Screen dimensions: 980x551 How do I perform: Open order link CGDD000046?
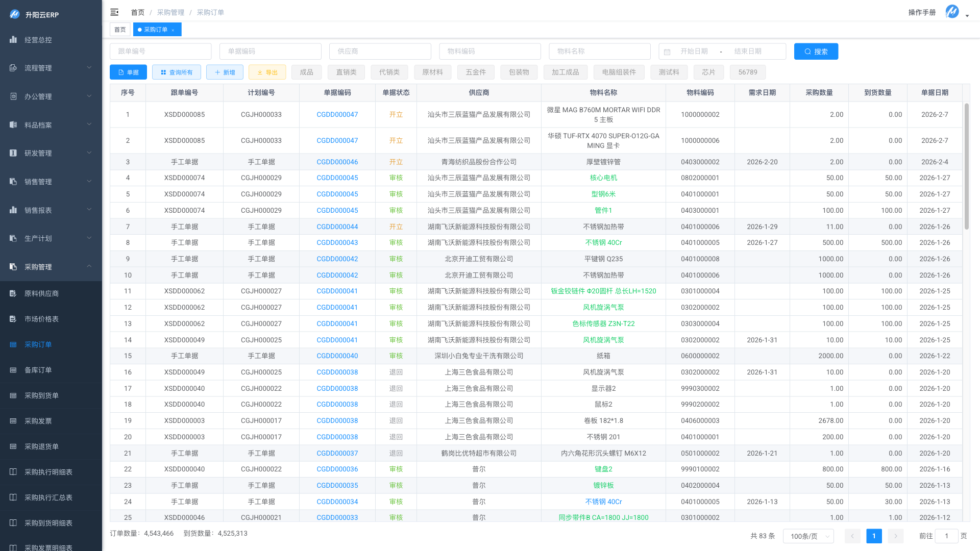coord(337,162)
